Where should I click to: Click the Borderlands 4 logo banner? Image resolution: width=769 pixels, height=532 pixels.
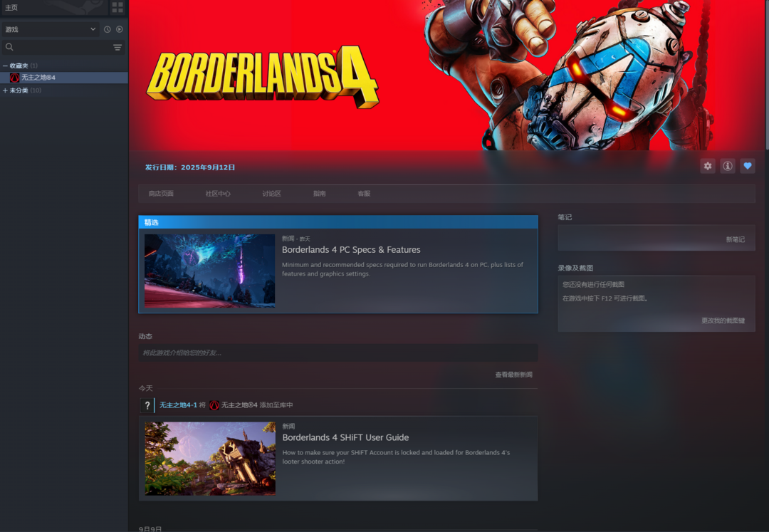[x=263, y=77]
